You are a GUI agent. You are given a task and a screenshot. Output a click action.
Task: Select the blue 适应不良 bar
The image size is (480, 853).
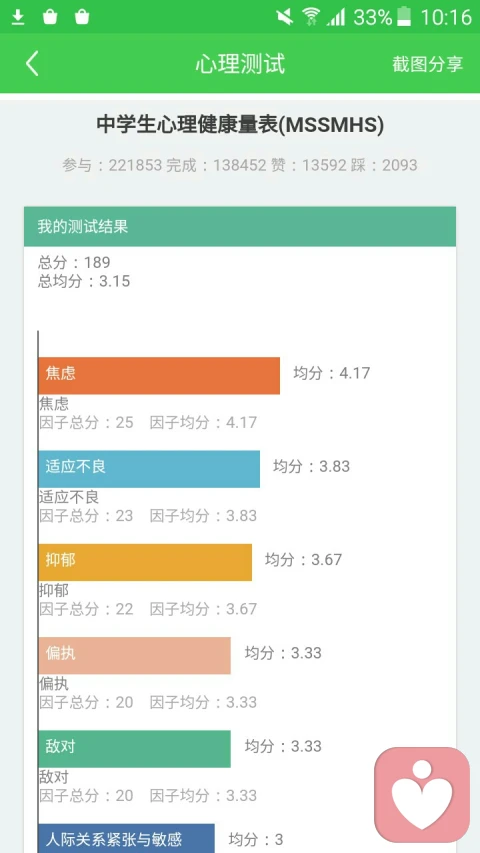point(149,469)
